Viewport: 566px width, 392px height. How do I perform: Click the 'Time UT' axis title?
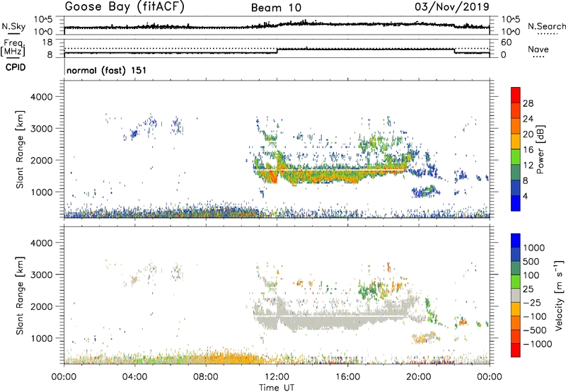click(277, 388)
